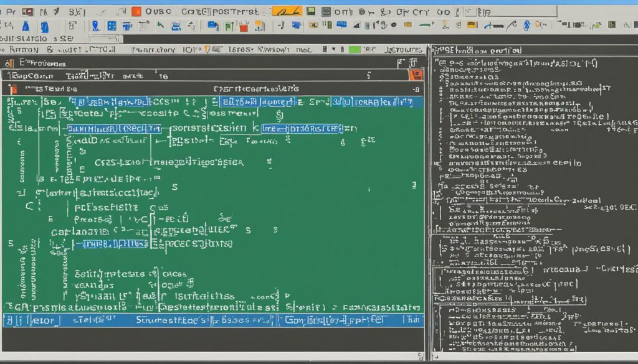Click the orange icon at editor header right
Screen dimensions: 638x364
point(416,75)
